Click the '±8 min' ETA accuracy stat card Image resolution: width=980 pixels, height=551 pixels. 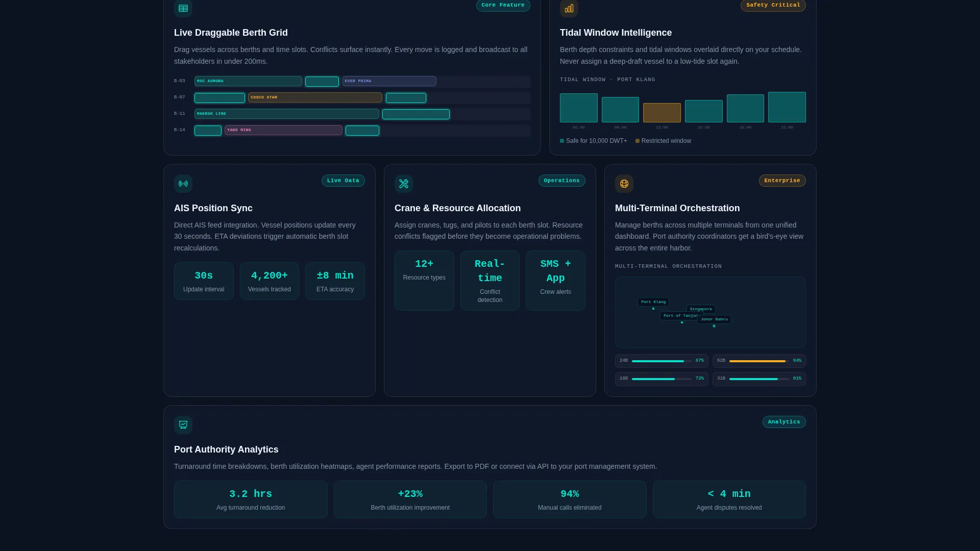[335, 281]
